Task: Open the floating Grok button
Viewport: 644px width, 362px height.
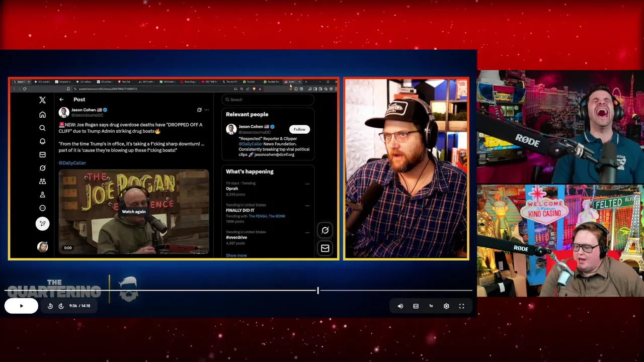Action: coord(325,230)
